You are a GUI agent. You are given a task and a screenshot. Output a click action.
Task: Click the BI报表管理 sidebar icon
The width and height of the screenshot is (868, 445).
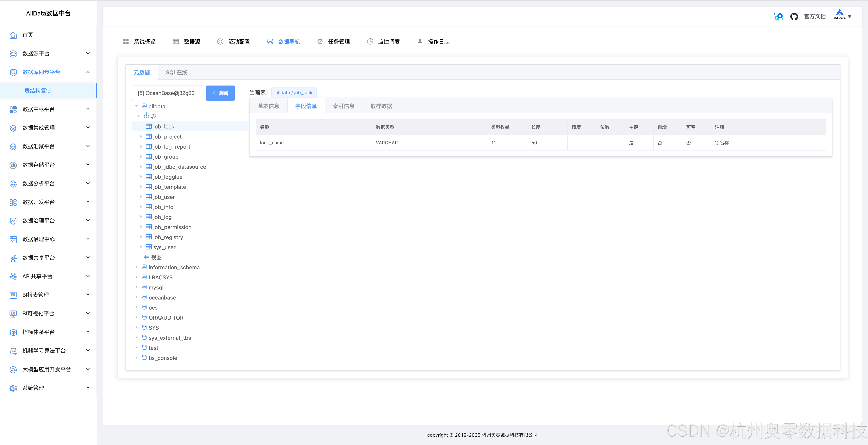[x=13, y=295]
